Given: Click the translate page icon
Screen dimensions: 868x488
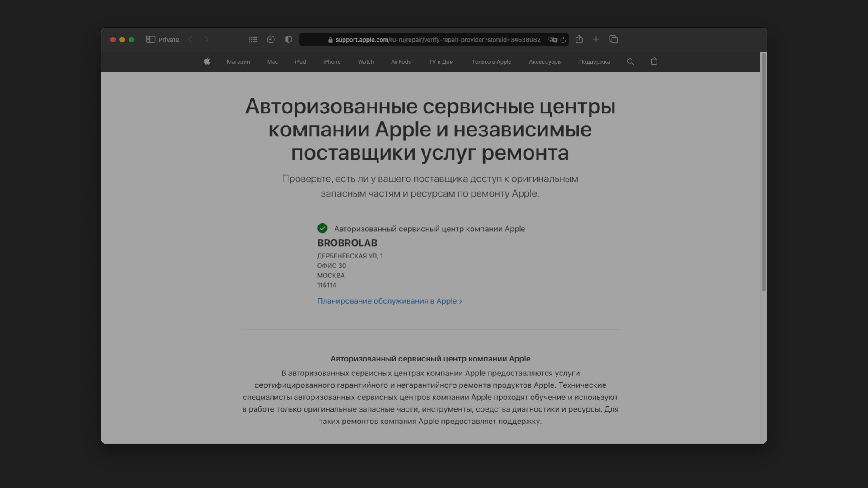Looking at the screenshot, I should click(x=552, y=40).
